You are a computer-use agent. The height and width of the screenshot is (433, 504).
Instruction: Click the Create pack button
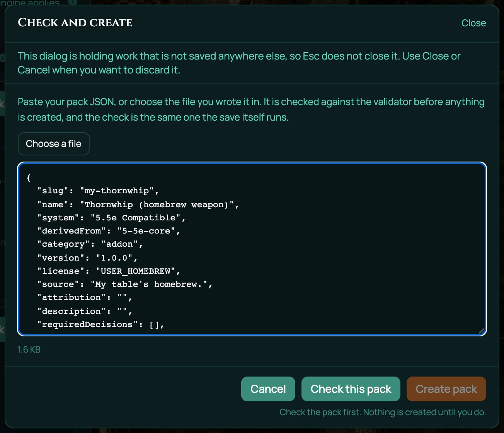pos(446,389)
